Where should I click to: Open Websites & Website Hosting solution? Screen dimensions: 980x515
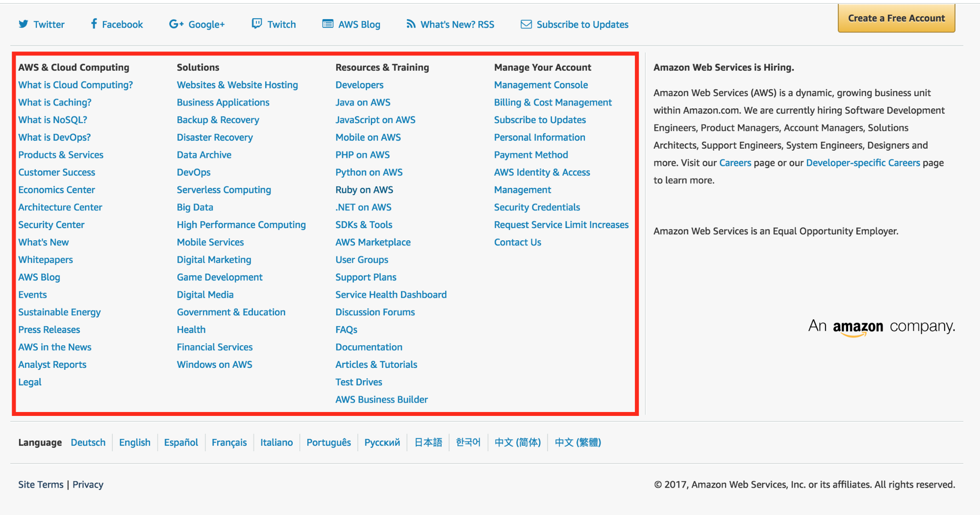(237, 85)
